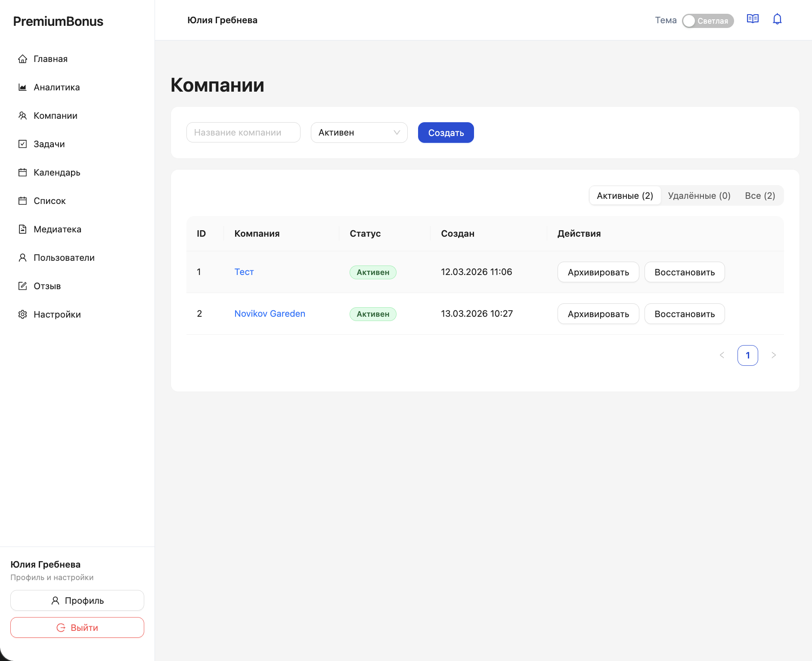
Task: Click the Календарь calendar icon
Action: 23,173
